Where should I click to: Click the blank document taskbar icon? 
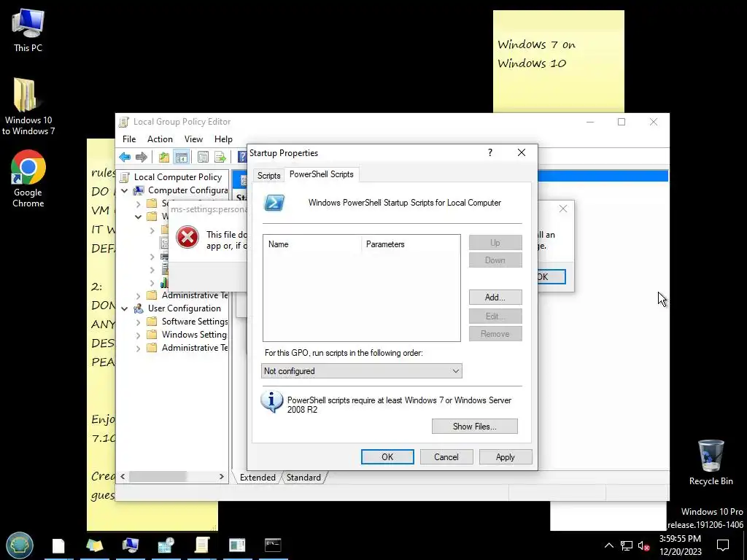click(58, 545)
